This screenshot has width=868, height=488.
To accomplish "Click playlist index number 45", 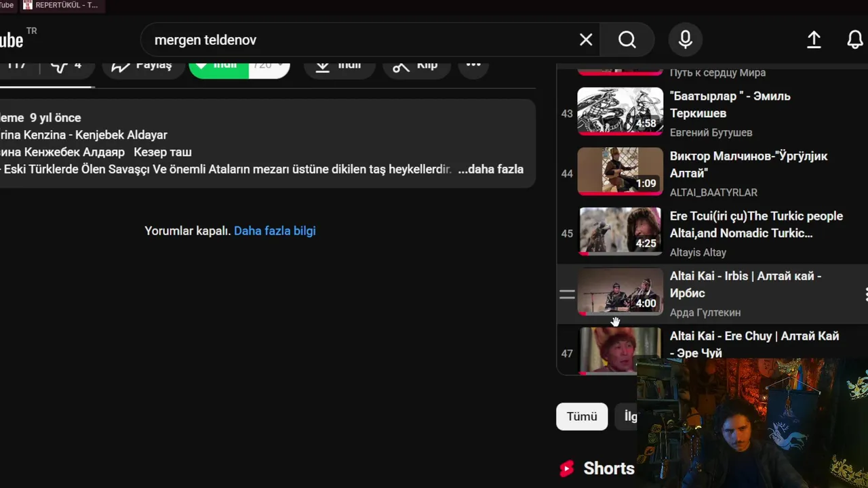I will [x=567, y=234].
